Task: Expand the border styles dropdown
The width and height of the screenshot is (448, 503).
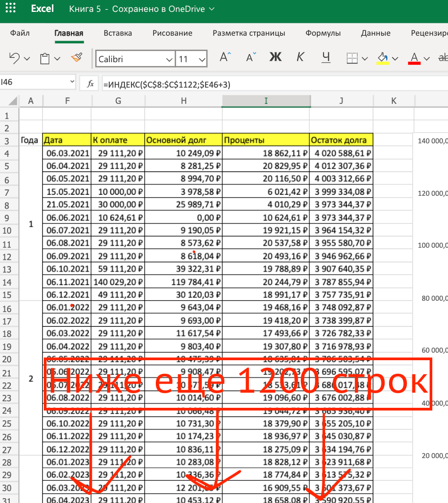Action: [x=364, y=57]
